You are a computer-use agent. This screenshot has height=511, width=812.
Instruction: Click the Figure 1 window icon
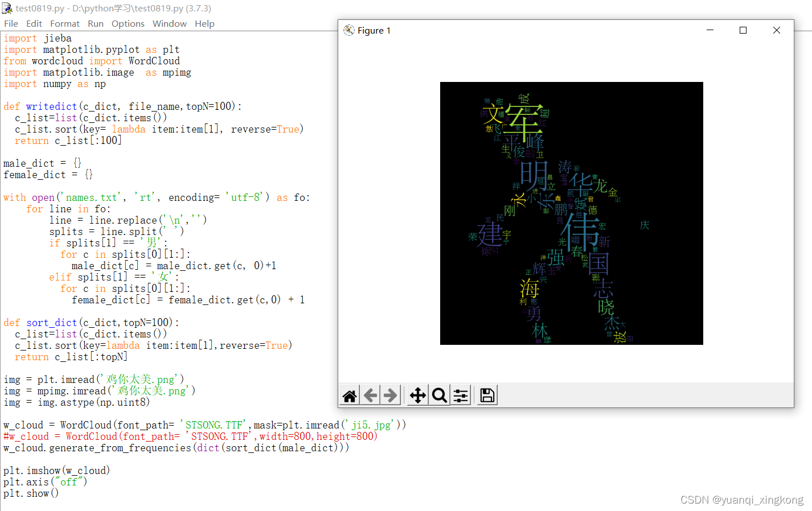[349, 30]
